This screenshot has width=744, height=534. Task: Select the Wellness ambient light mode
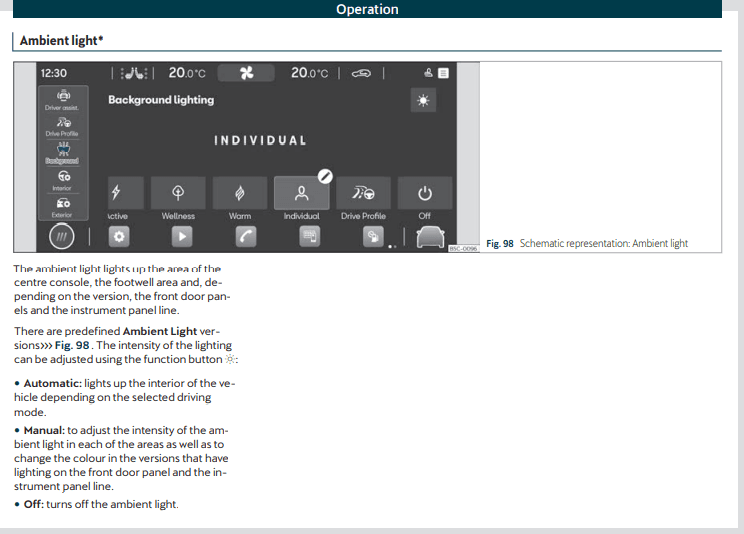178,193
